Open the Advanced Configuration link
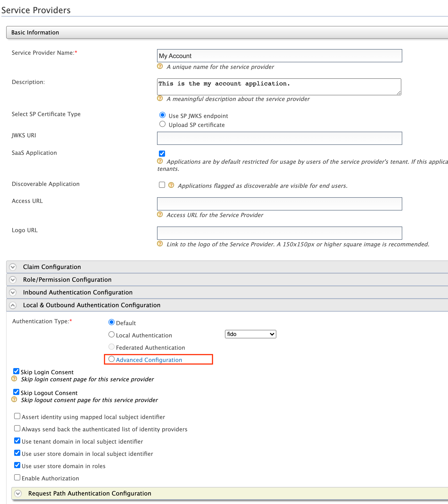Screen dimensions: 448x504 coord(149,360)
